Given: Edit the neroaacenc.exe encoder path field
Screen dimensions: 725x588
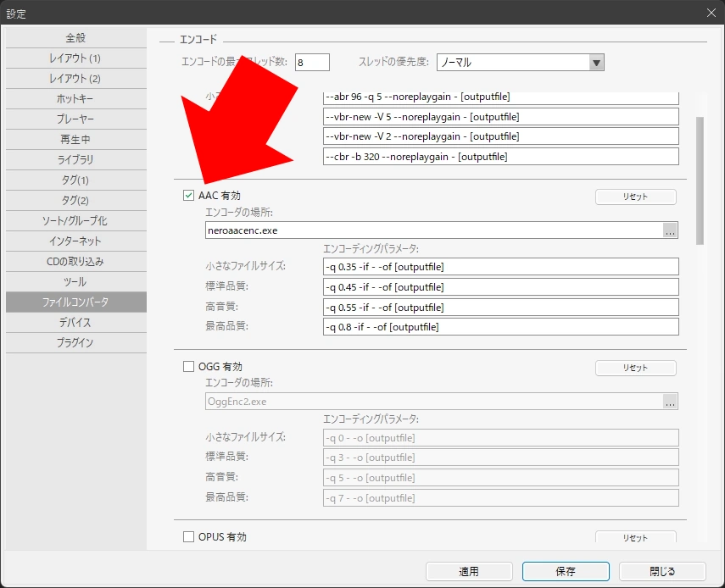Looking at the screenshot, I should click(424, 230).
